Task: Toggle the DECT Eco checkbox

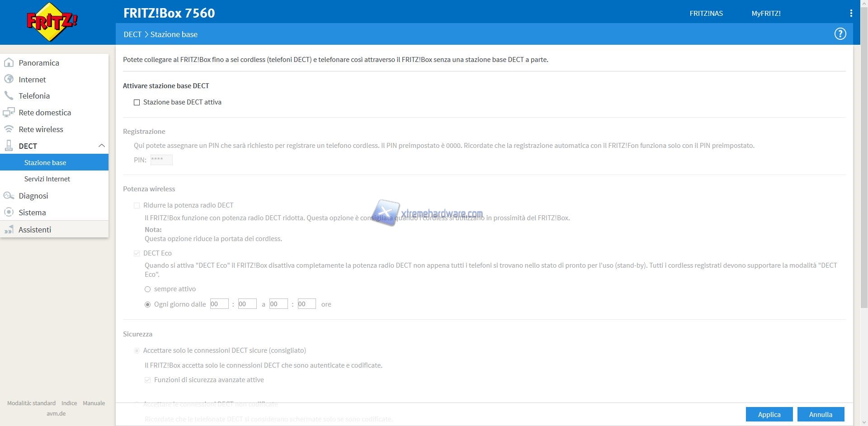Action: click(137, 253)
